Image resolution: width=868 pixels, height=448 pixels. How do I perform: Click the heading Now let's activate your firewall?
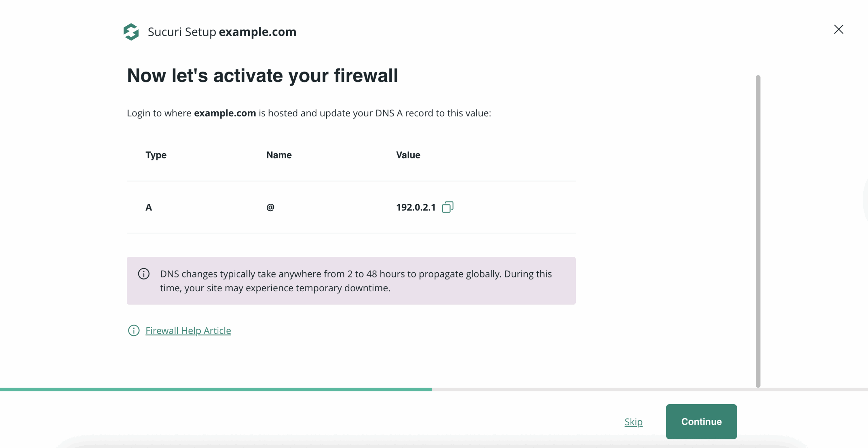click(x=263, y=75)
